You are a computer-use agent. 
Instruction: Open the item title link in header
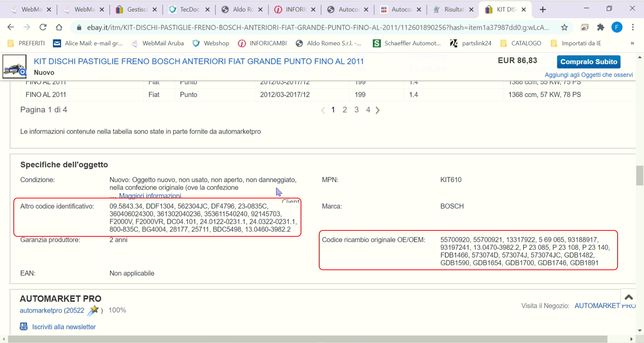pos(199,61)
